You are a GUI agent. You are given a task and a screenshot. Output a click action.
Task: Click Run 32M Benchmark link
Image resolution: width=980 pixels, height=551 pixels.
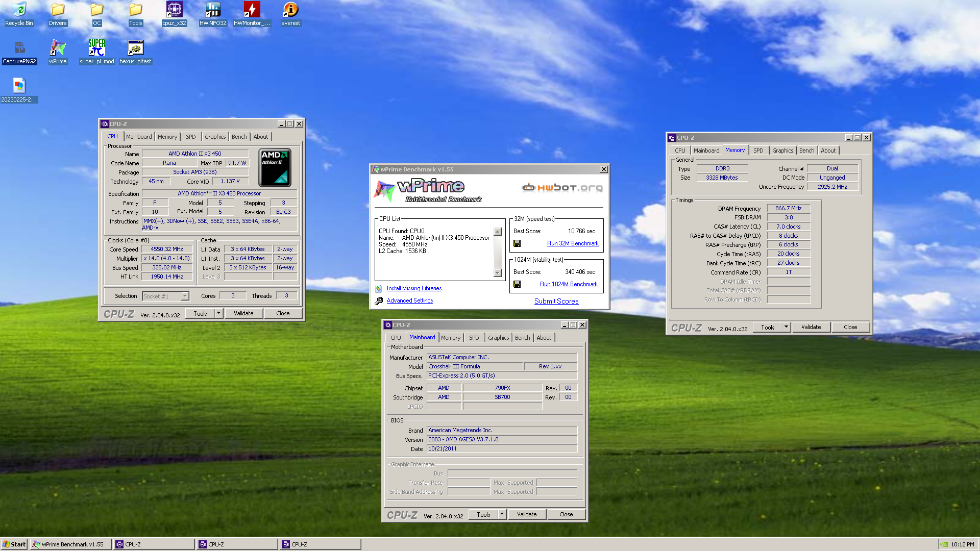[x=573, y=244]
